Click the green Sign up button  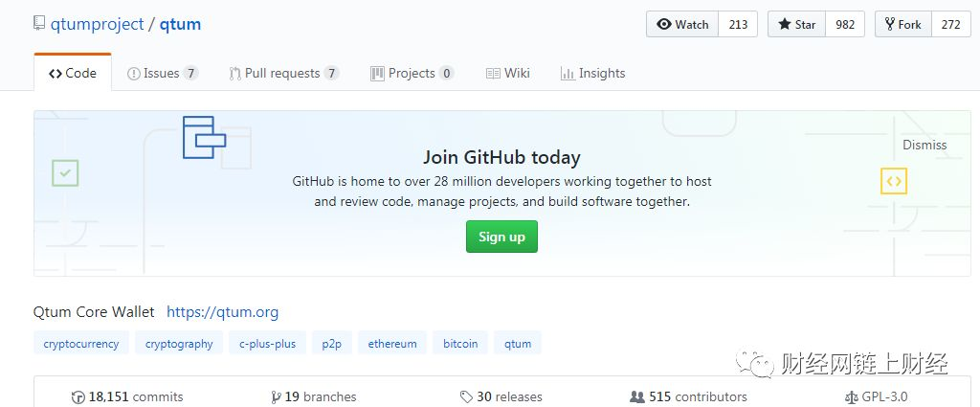(501, 237)
